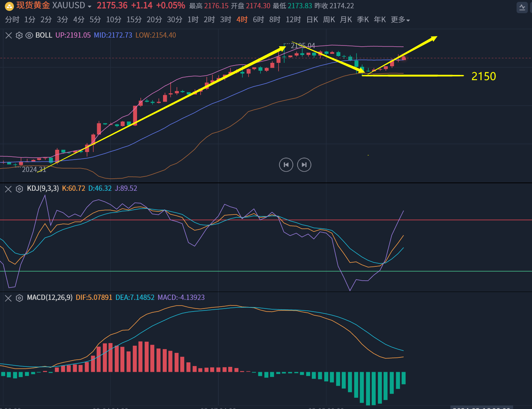Switch to weekly 周K chart
The width and height of the screenshot is (532, 409).
click(329, 20)
